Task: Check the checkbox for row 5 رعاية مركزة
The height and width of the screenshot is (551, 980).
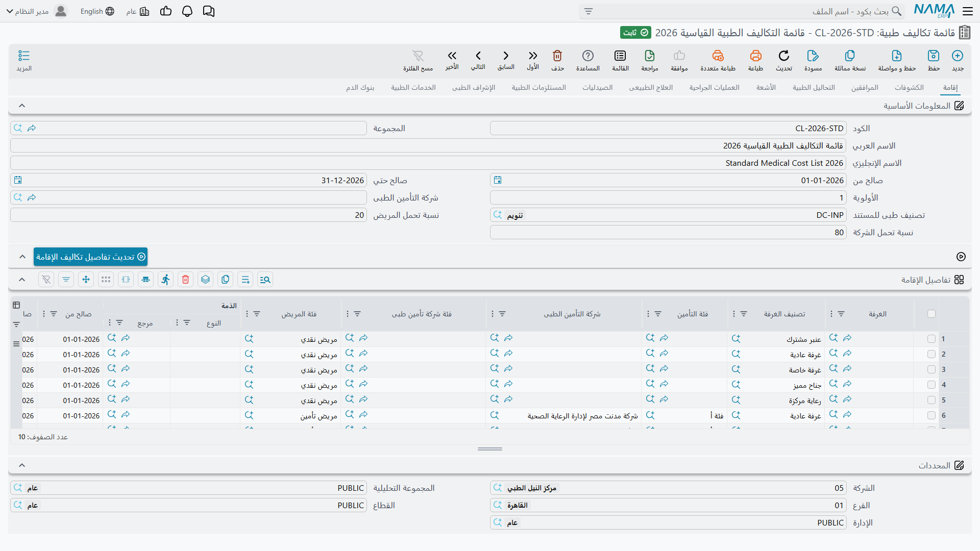Action: pos(932,400)
